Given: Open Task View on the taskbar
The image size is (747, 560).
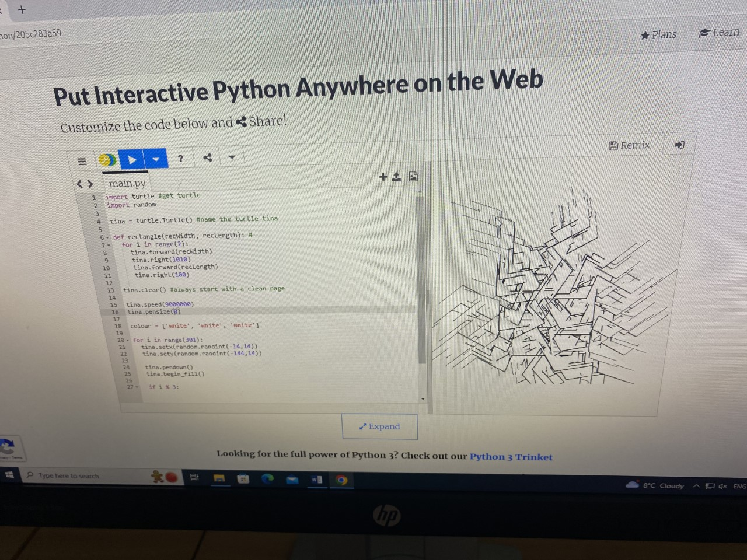Looking at the screenshot, I should (194, 478).
